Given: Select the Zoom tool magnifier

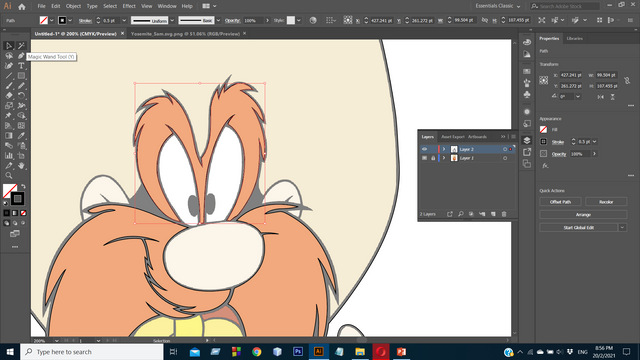Looking at the screenshot, I should 9,176.
